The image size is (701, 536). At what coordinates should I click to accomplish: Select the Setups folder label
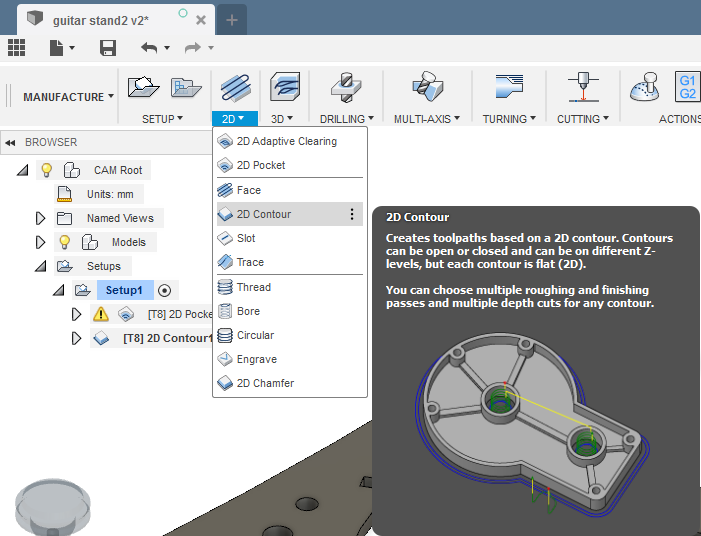[104, 266]
